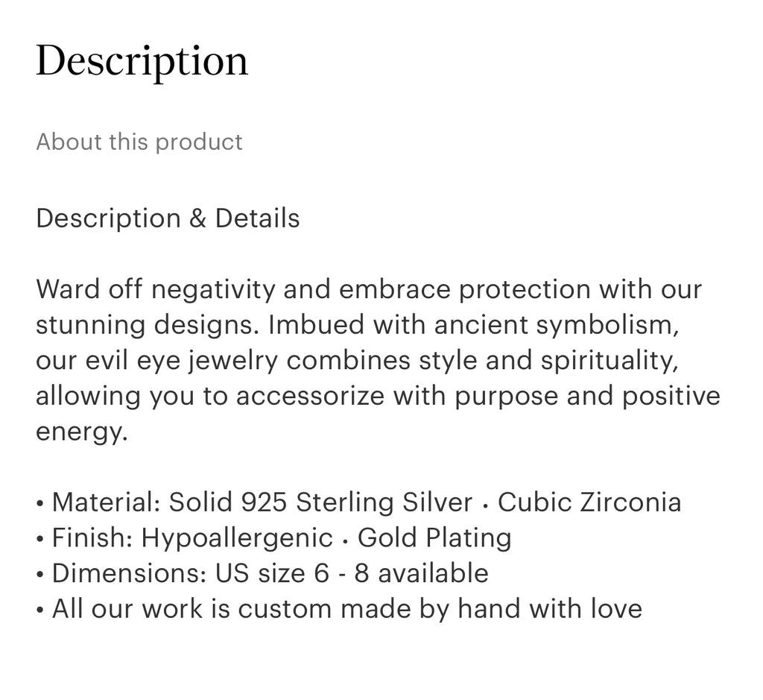Click the 'Dimensions:' bullet label

pos(129,573)
